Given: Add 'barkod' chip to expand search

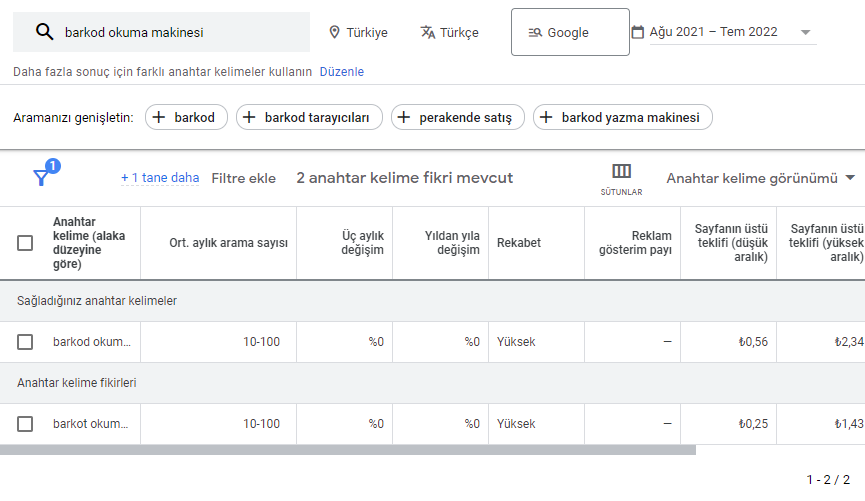Looking at the screenshot, I should (186, 118).
